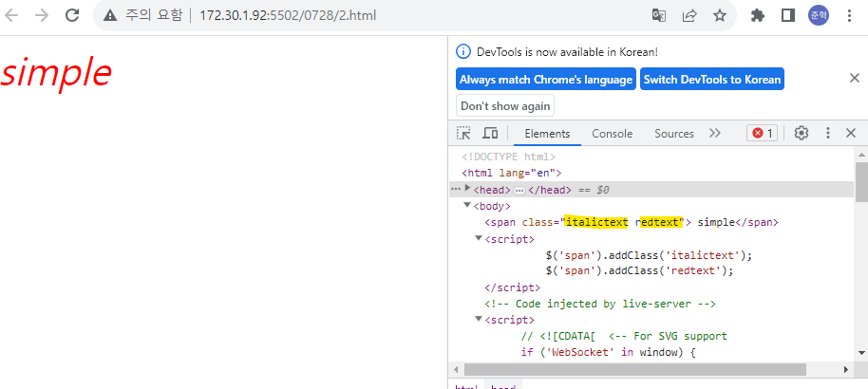Viewport: 868px width, 389px height.
Task: Open the row actions ellipsis beside head
Action: pyautogui.click(x=456, y=189)
